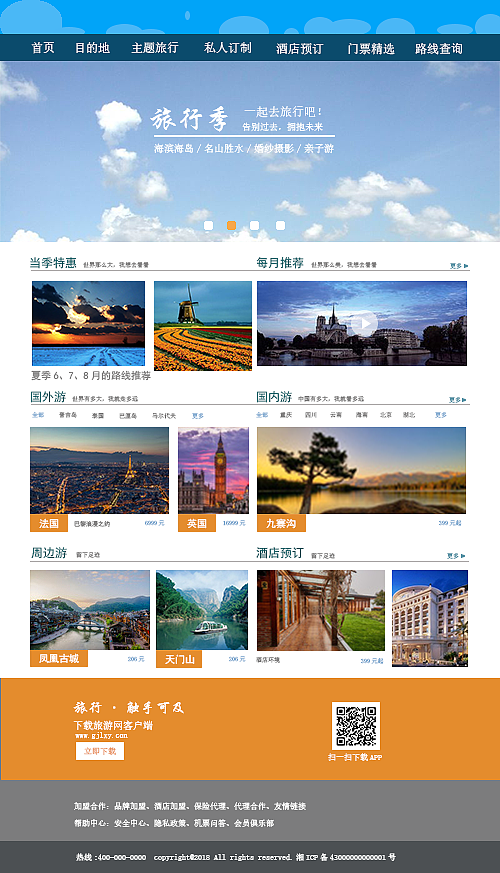Screen dimensions: 500x873
Task: Select 云南 filter under 国内游
Action: click(336, 415)
